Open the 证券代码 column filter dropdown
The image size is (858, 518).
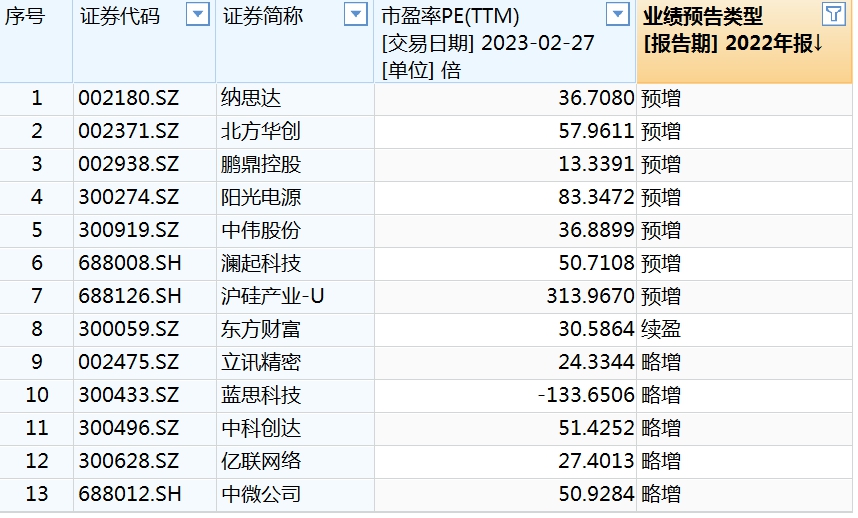(x=198, y=14)
